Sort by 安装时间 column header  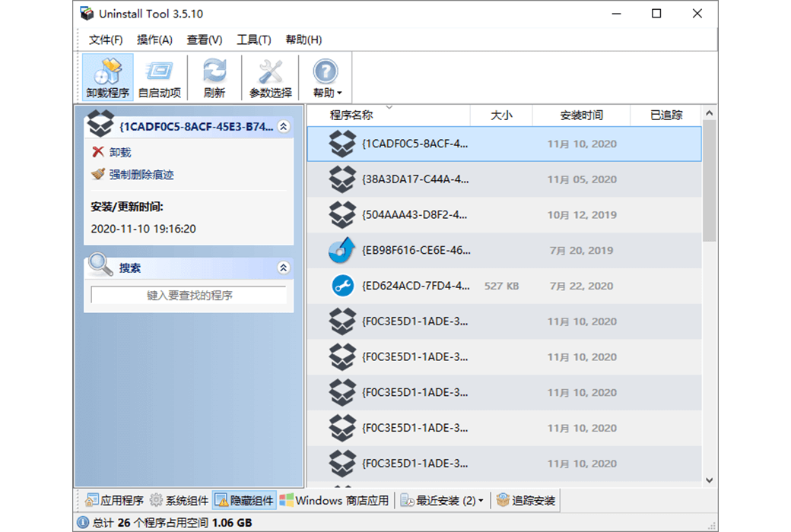tap(581, 116)
